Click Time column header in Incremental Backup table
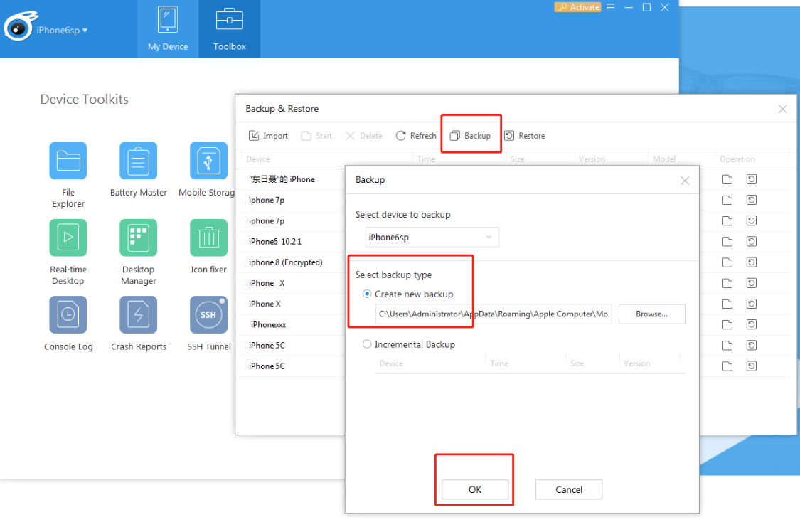Image resolution: width=800 pixels, height=532 pixels. point(499,363)
